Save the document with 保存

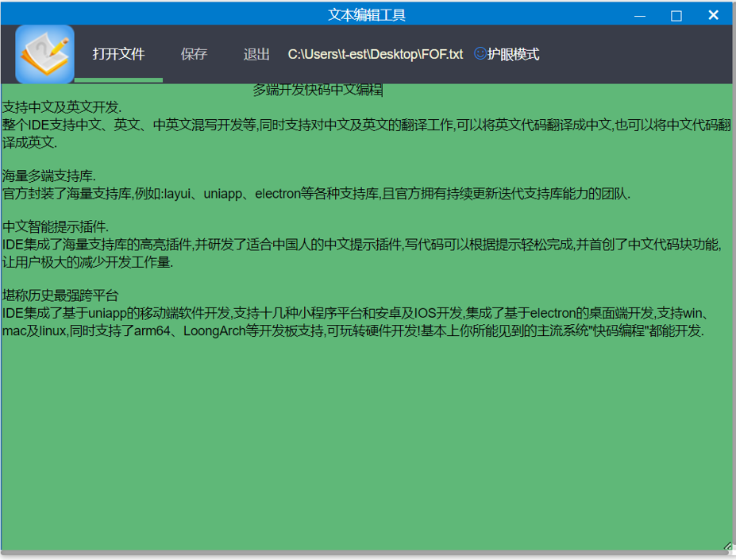pos(194,54)
